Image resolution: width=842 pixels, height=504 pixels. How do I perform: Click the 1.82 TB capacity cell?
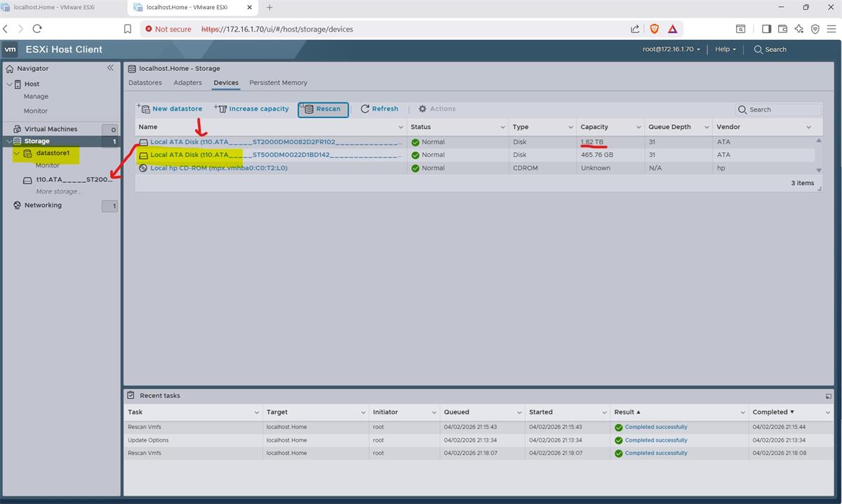coord(592,142)
